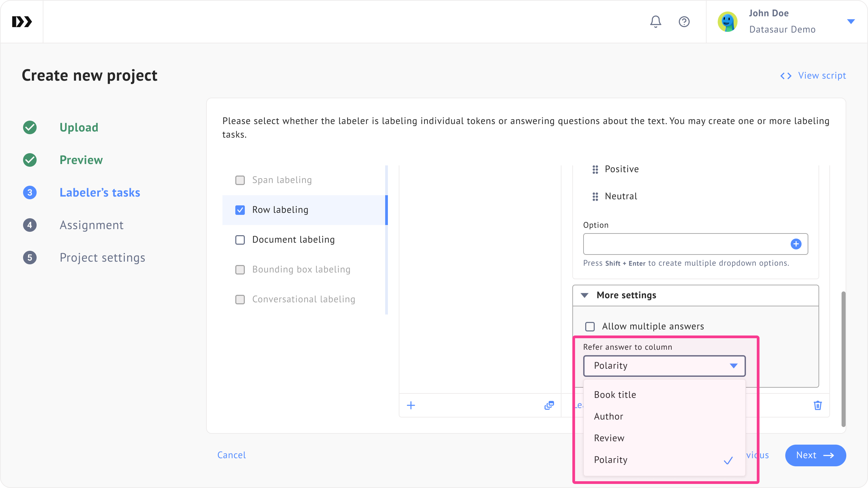Screen dimensions: 868x488
Task: Duplicate the question with the copy icon
Action: coord(549,405)
